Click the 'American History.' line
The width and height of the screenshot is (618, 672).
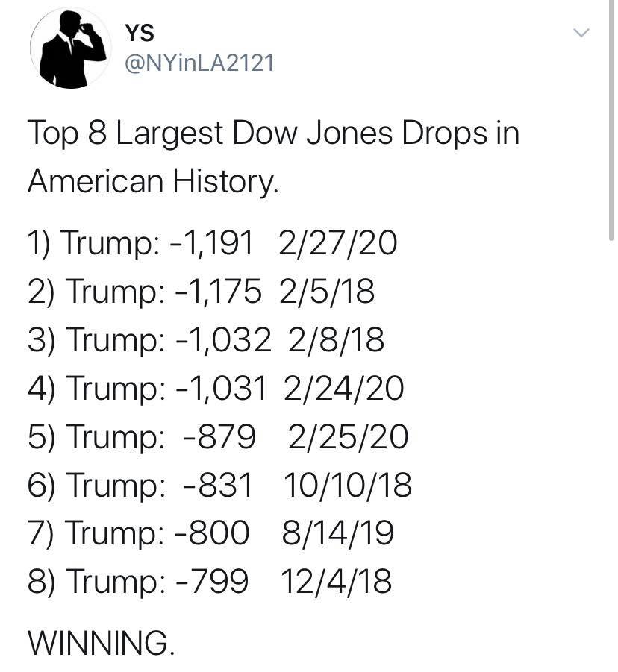pyautogui.click(x=153, y=182)
